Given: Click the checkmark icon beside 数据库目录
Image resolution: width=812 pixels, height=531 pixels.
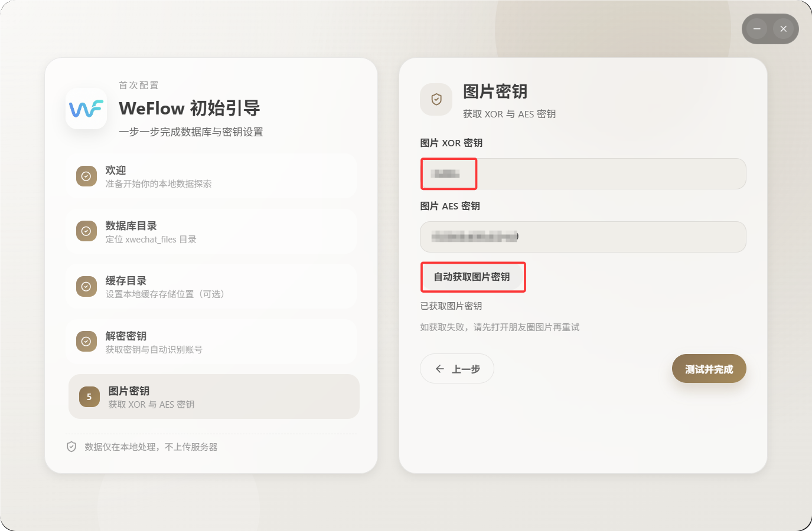Looking at the screenshot, I should click(86, 231).
